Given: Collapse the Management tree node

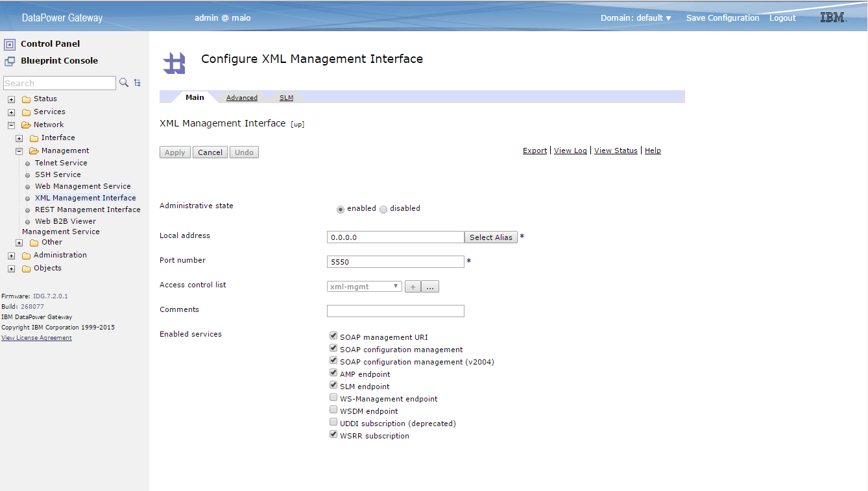Looking at the screenshot, I should pos(19,151).
